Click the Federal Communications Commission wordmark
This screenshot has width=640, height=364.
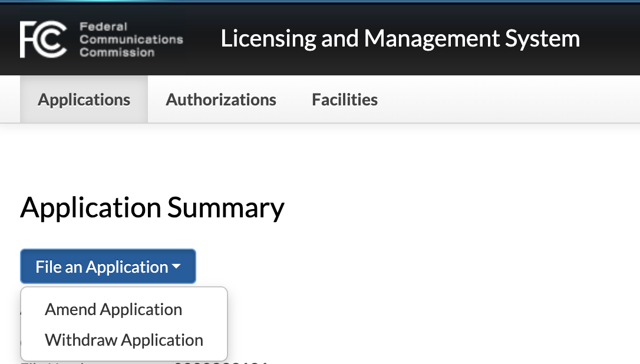click(131, 39)
